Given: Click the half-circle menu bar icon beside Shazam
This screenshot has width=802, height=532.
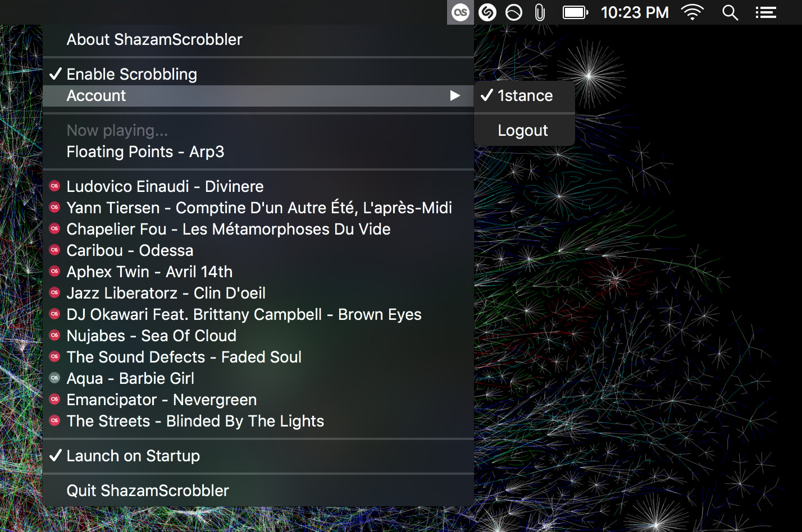Looking at the screenshot, I should coord(514,12).
